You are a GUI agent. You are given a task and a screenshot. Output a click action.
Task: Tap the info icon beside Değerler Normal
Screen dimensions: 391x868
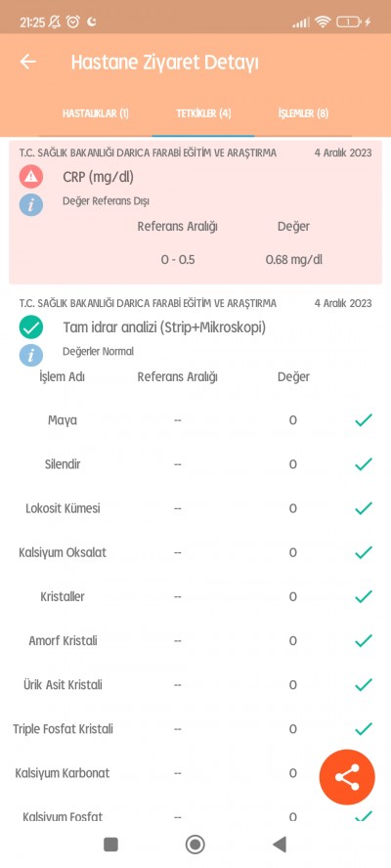(31, 355)
